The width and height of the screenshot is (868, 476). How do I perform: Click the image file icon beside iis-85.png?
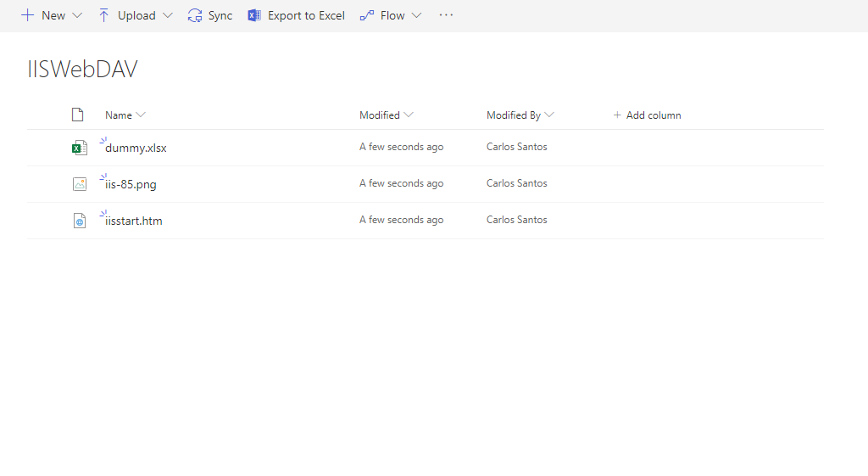pos(79,184)
